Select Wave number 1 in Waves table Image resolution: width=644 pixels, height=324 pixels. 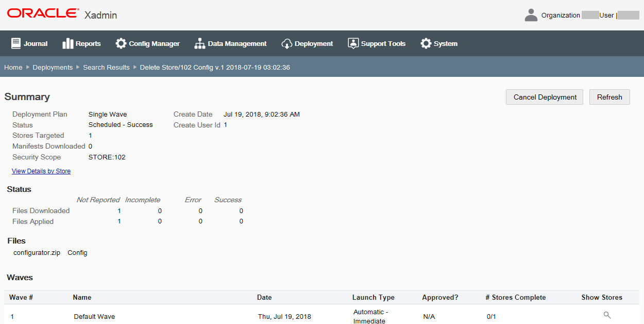click(12, 316)
